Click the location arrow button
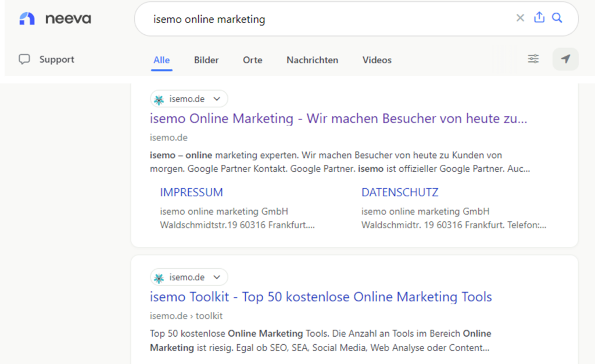Viewport: 595px width, 364px height. point(565,59)
